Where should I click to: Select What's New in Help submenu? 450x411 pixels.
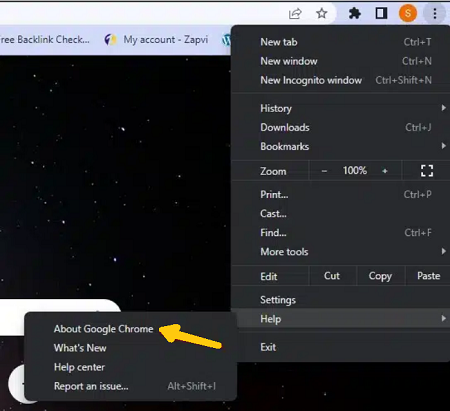tap(131, 348)
